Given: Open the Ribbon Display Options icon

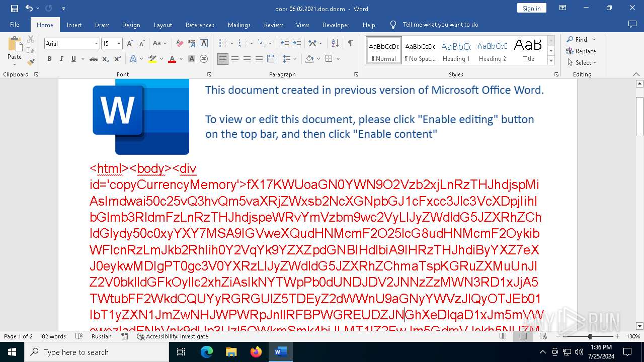Looking at the screenshot, I should [563, 8].
